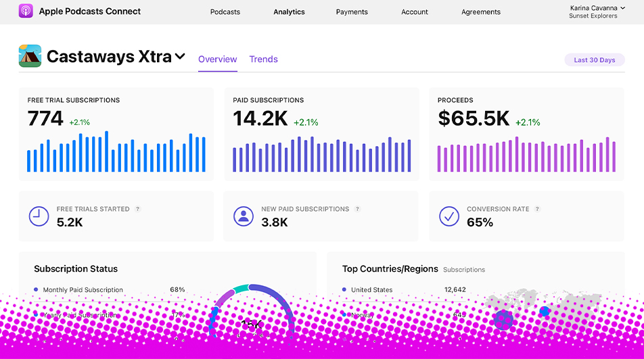Click the Proceeds bar chart

tap(526, 154)
